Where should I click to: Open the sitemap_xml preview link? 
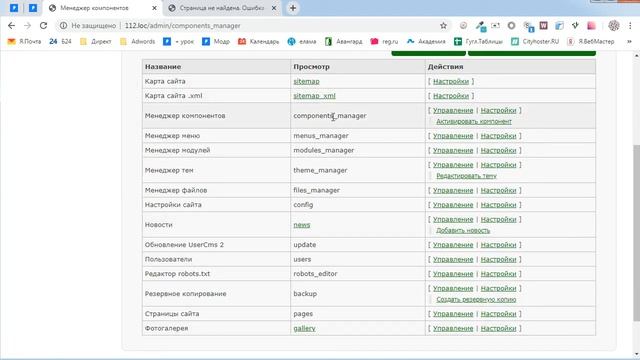314,96
